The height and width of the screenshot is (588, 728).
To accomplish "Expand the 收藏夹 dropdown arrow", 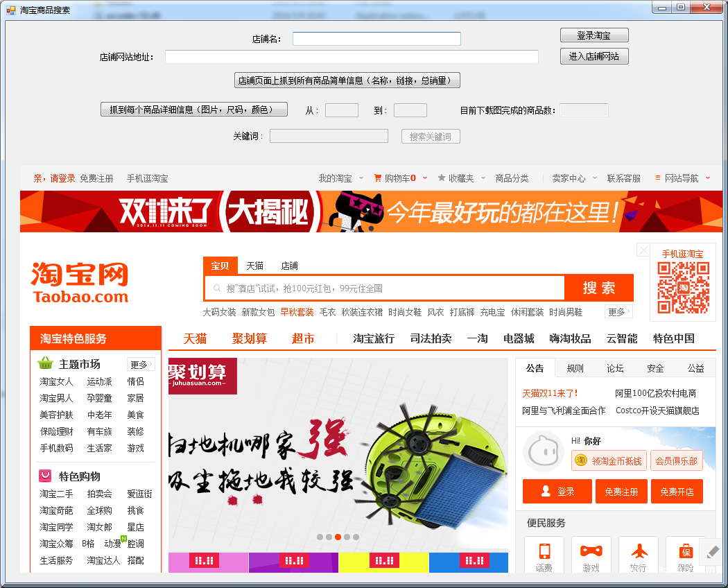I will pyautogui.click(x=483, y=178).
